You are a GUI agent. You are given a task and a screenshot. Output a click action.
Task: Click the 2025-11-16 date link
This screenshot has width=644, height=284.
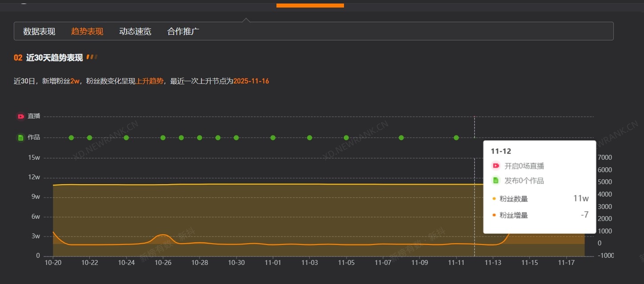click(x=251, y=81)
